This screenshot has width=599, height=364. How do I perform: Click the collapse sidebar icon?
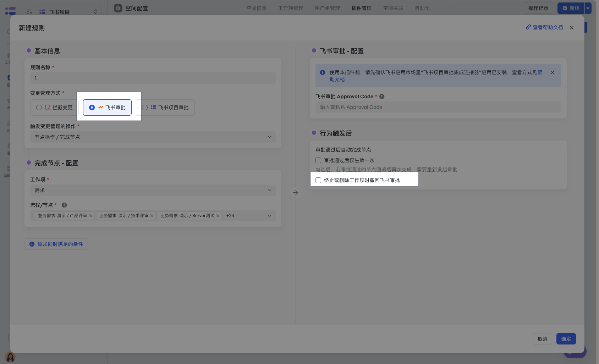[29, 12]
